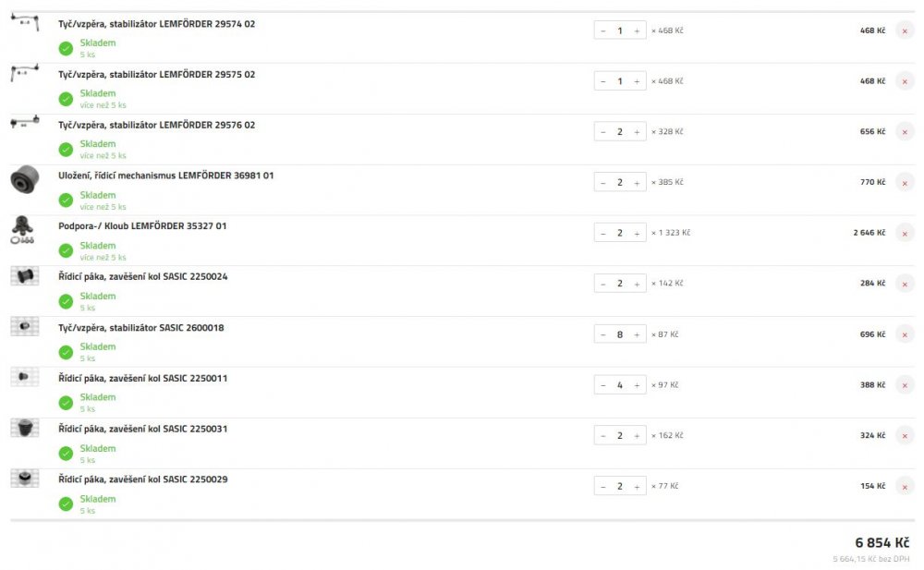The height and width of the screenshot is (570, 924).
Task: Click the LEMFÖRDER 36981 01 bushing thumbnail
Action: tap(25, 179)
